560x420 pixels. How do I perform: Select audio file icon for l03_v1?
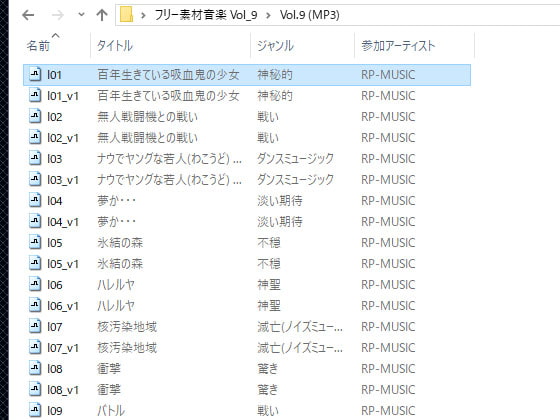pyautogui.click(x=35, y=179)
